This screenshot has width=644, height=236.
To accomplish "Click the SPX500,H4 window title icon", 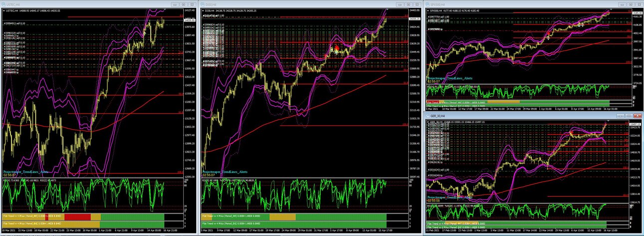I will (427, 4).
